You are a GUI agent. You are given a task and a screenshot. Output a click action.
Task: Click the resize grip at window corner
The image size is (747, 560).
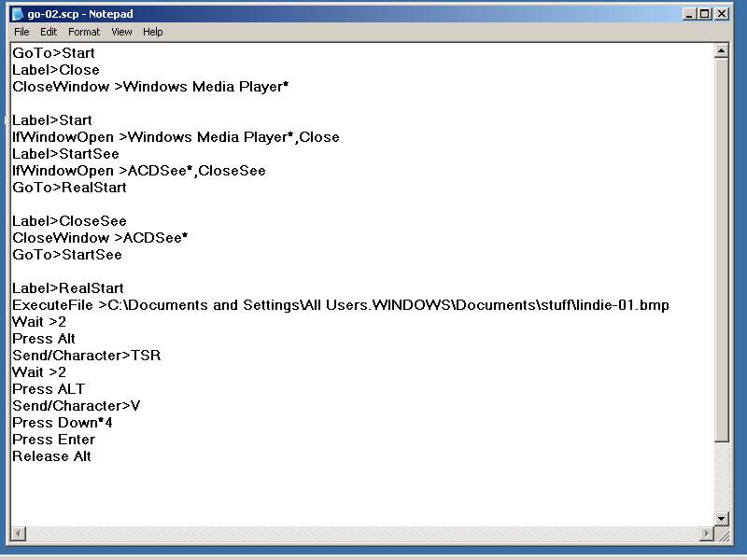(x=722, y=535)
